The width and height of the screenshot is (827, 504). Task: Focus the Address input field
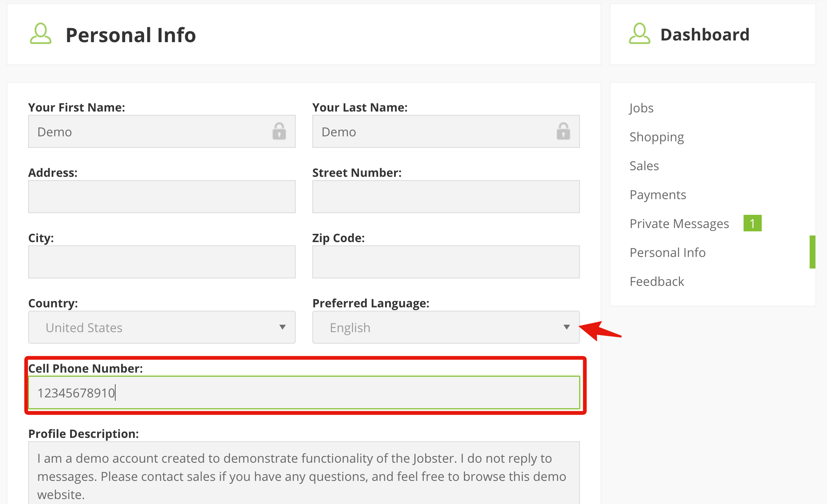coord(162,197)
